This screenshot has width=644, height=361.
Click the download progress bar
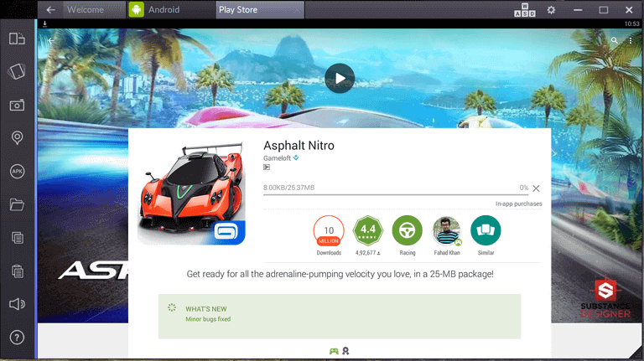click(x=396, y=194)
